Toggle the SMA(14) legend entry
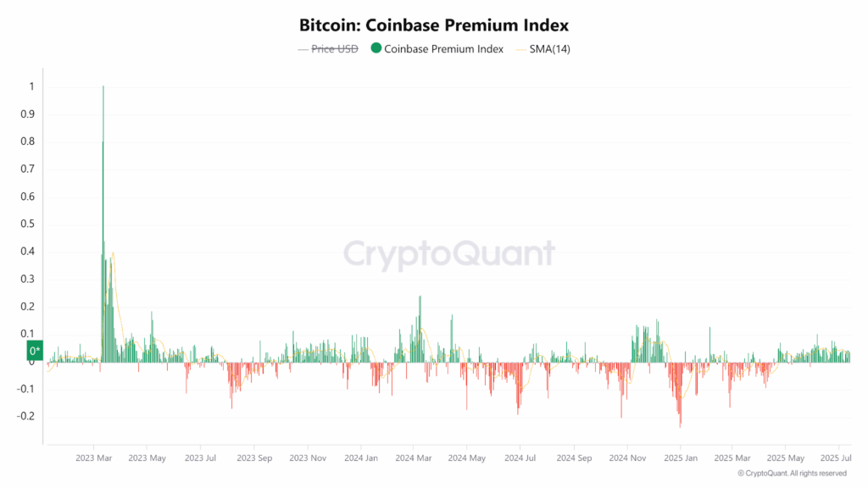Viewport: 868px width, 488px height. (550, 49)
